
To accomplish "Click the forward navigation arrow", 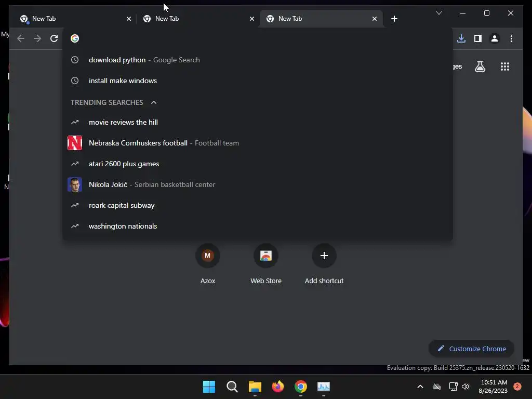I will tap(37, 38).
